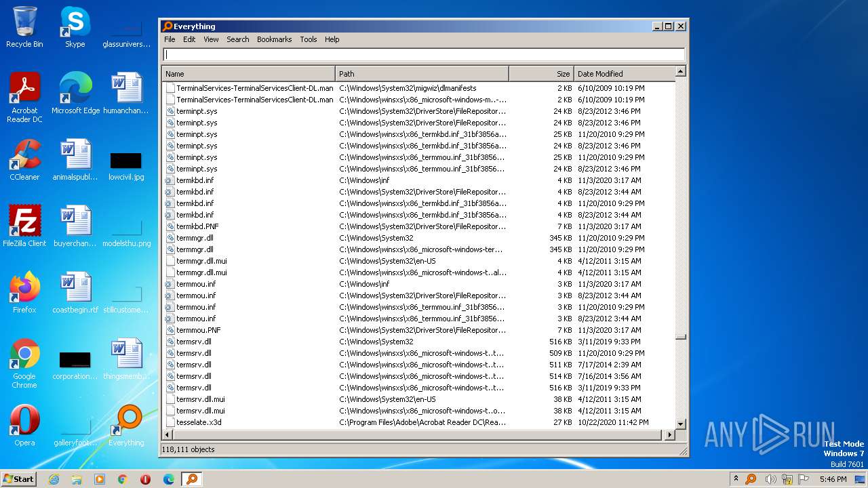Open lowcivil.jpg desktop file
Screen dimensions: 868x488
tap(126, 165)
